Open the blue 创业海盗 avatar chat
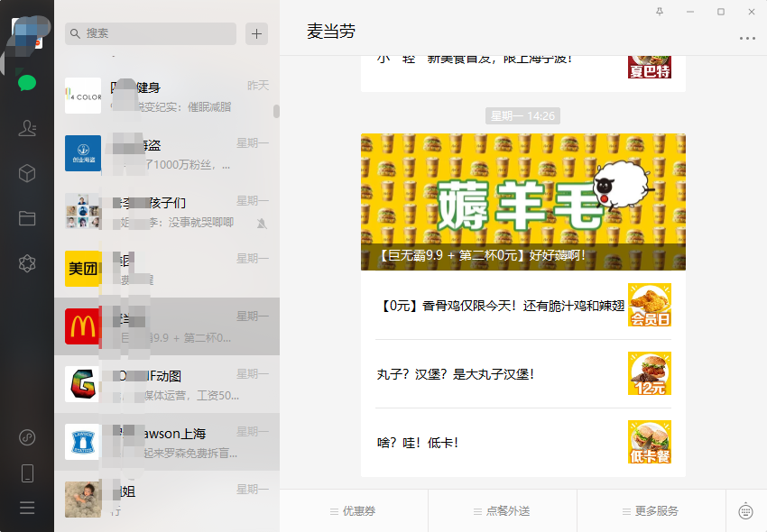Screen dimensions: 767x532 point(83,153)
